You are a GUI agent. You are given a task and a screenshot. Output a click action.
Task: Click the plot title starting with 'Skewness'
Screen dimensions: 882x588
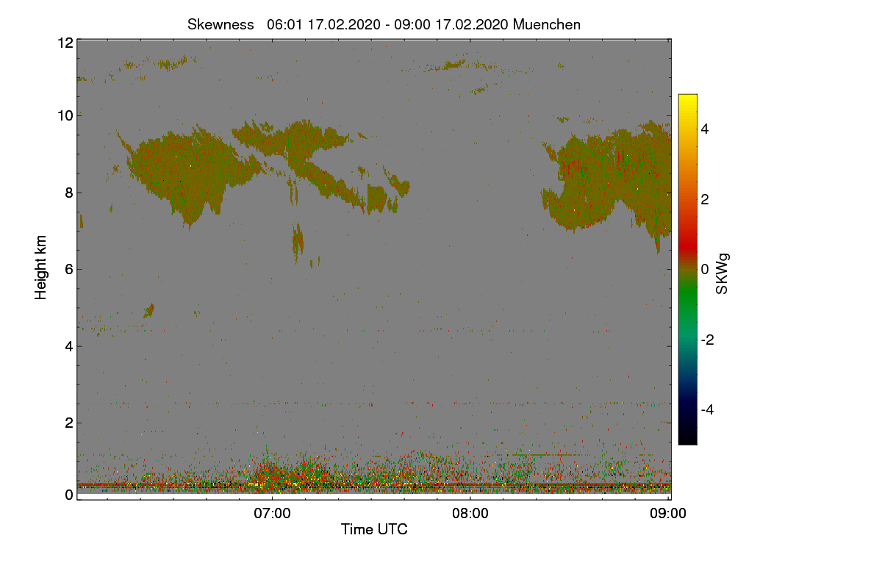click(384, 24)
